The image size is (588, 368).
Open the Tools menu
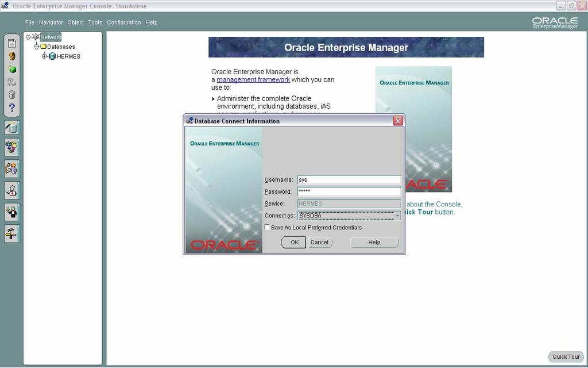point(95,22)
